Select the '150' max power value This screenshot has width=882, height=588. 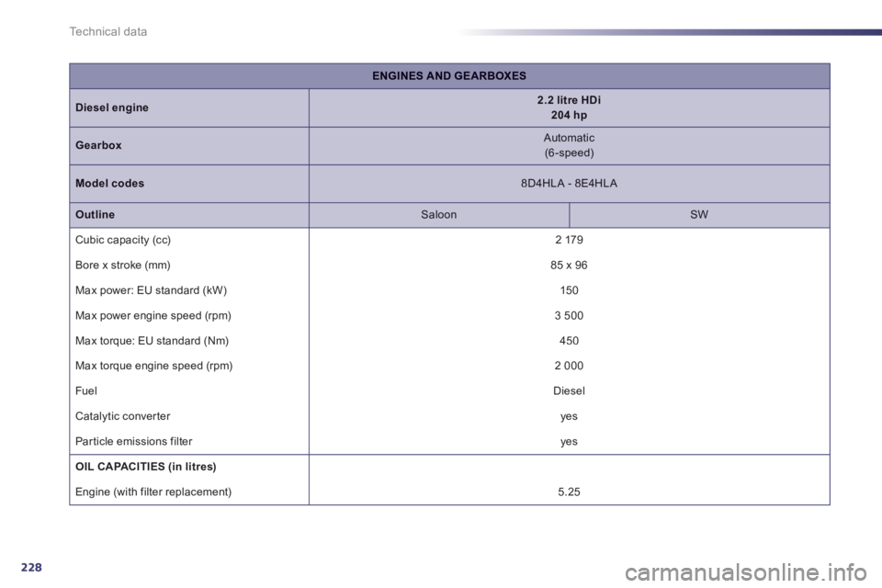569,290
